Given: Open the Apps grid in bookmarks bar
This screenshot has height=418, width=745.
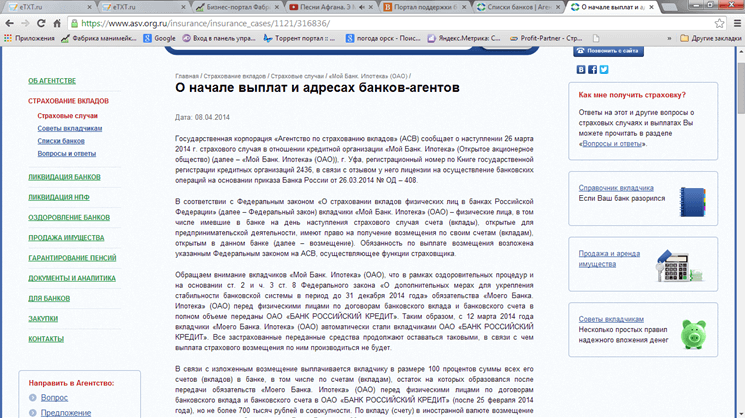Looking at the screenshot, I should (29, 38).
